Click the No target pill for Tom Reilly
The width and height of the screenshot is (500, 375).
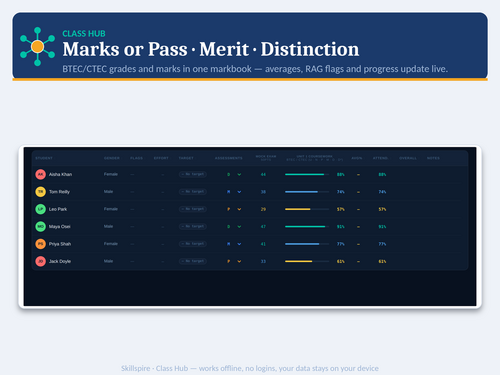[193, 192]
